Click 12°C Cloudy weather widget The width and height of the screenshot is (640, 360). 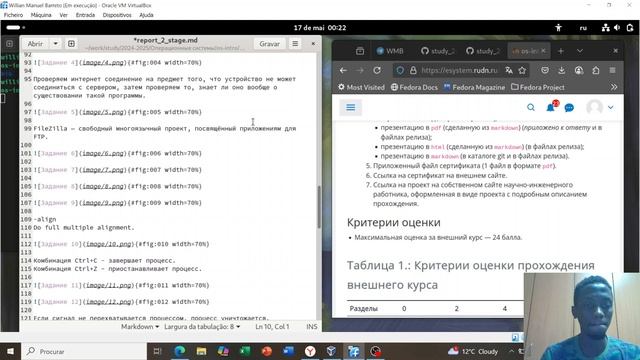[x=473, y=351]
